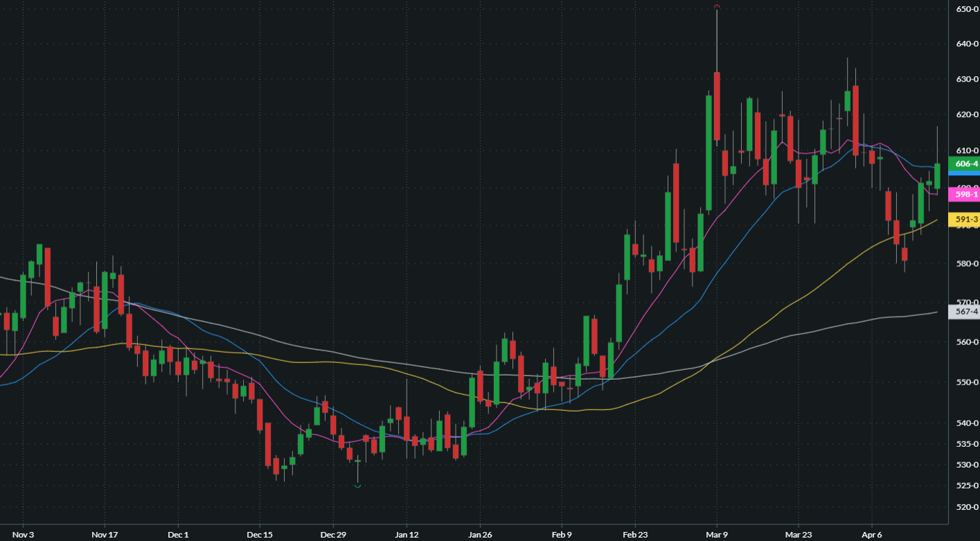Image resolution: width=980 pixels, height=541 pixels.
Task: Select the green 606-4 last price label
Action: tap(966, 164)
